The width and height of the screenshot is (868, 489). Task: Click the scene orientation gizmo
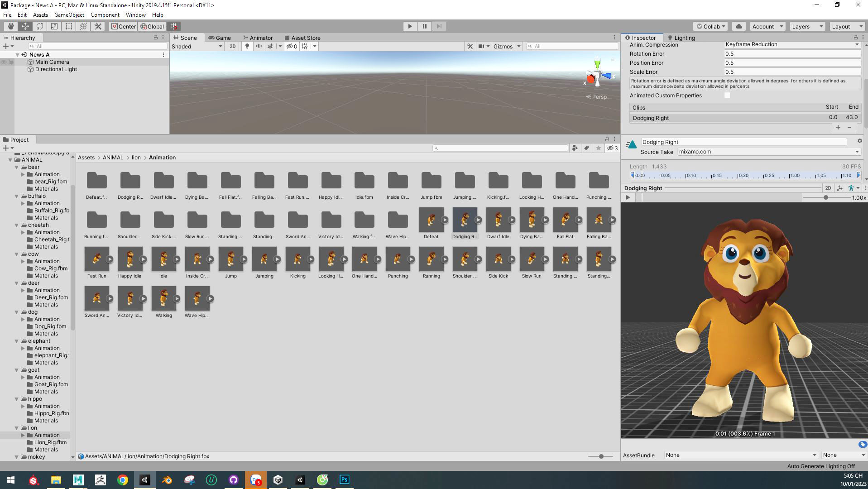598,75
